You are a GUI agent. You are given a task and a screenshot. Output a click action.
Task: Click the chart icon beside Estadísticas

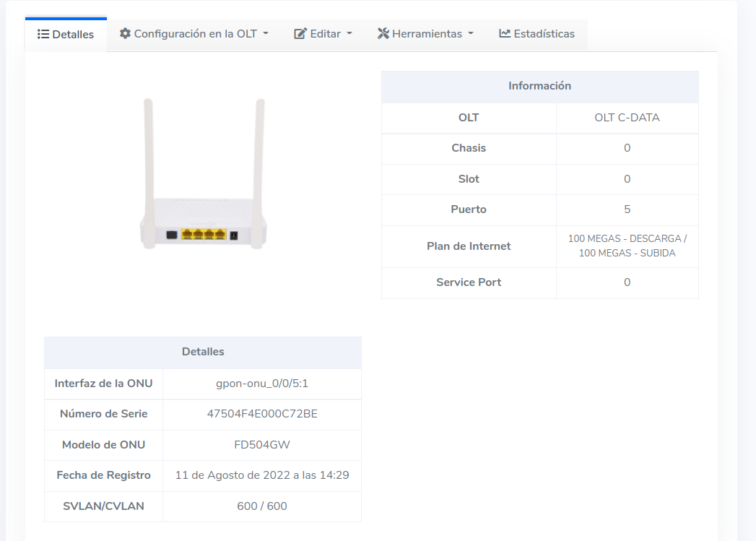[x=505, y=34]
